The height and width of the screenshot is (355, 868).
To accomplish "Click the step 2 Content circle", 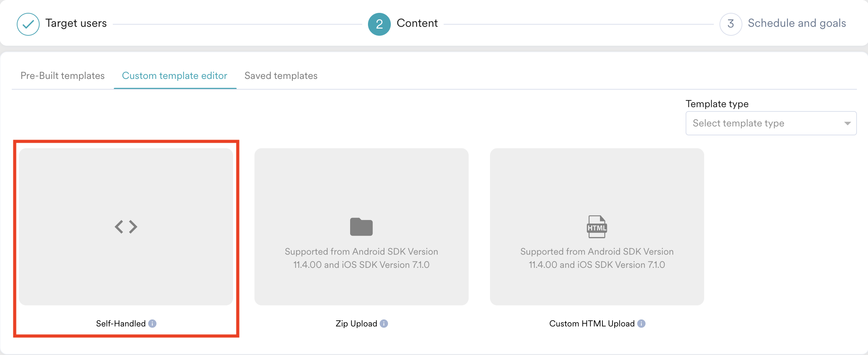I will [379, 24].
